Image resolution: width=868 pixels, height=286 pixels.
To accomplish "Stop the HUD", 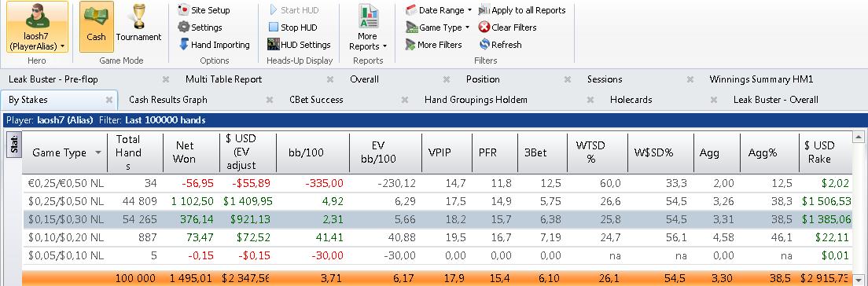I will click(x=292, y=27).
